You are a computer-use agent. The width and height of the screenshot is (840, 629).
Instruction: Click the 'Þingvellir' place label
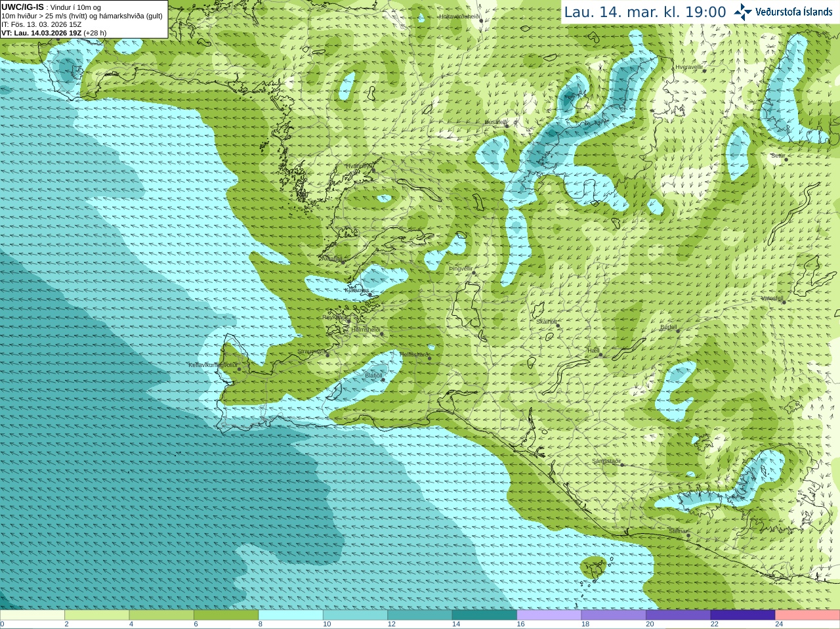point(461,269)
